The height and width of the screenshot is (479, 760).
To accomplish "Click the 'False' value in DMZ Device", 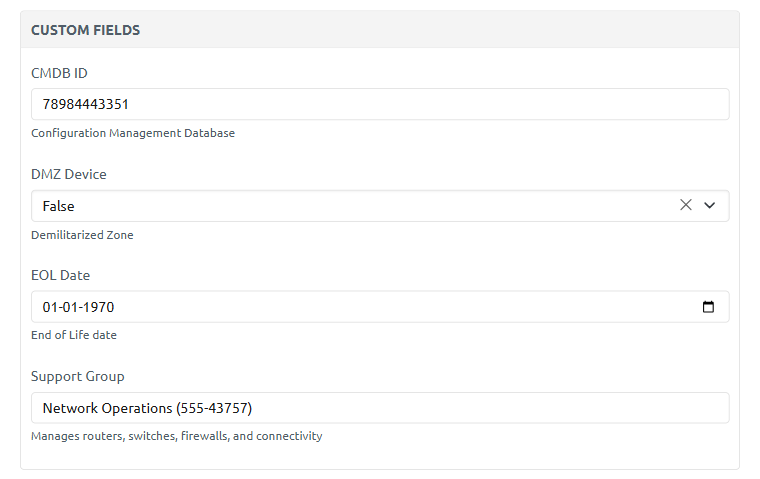I will point(59,206).
